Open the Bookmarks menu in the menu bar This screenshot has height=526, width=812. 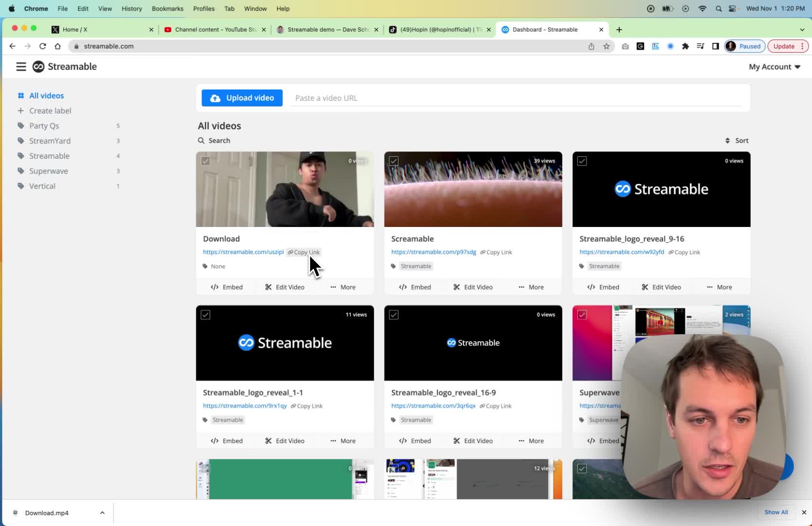point(167,8)
